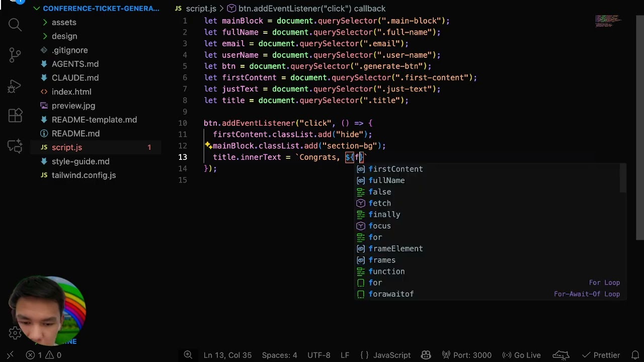Click the Prettier status bar item
This screenshot has height=362, width=644.
pyautogui.click(x=601, y=355)
